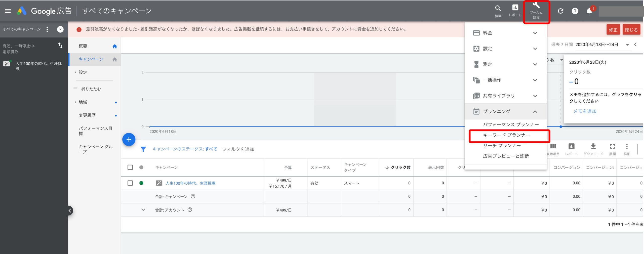The height and width of the screenshot is (254, 644).
Task: Click help icon beside 合計: キャンペーン
Action: pos(193,196)
